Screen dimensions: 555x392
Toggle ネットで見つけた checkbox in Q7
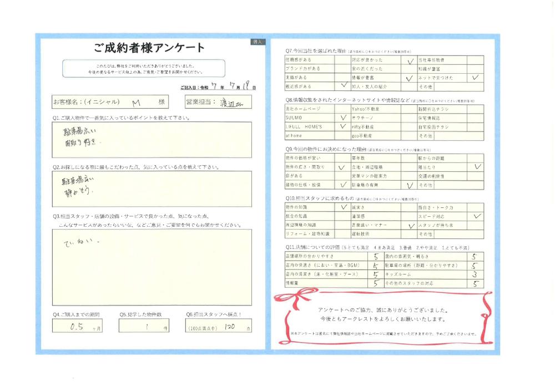click(475, 78)
